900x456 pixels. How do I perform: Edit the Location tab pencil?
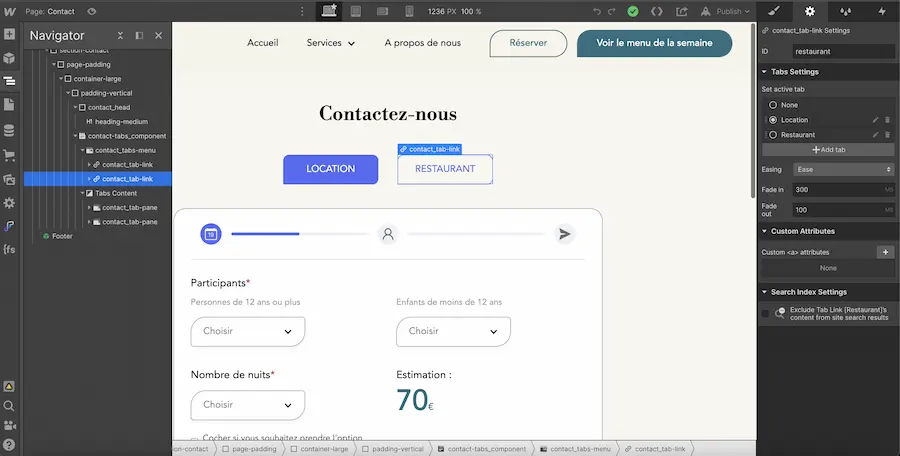click(875, 120)
